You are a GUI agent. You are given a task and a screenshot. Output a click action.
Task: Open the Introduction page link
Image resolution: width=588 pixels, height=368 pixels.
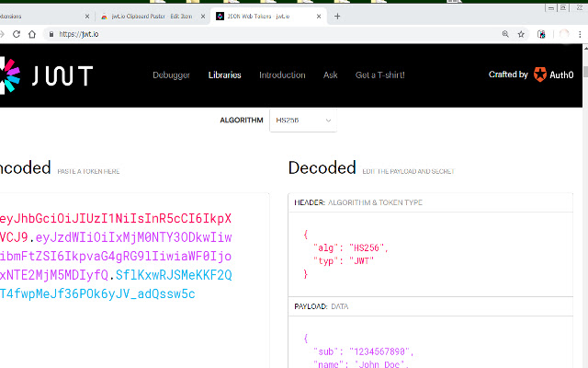(x=282, y=75)
